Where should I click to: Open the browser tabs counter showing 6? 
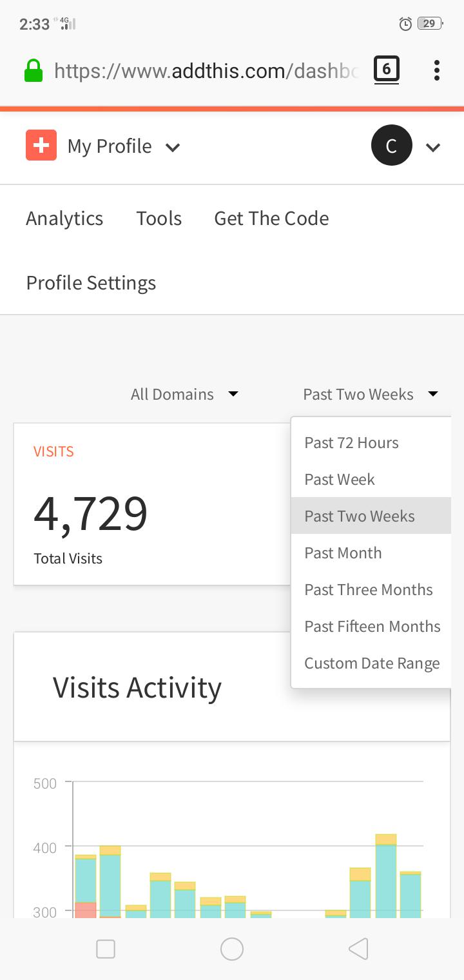coord(386,70)
